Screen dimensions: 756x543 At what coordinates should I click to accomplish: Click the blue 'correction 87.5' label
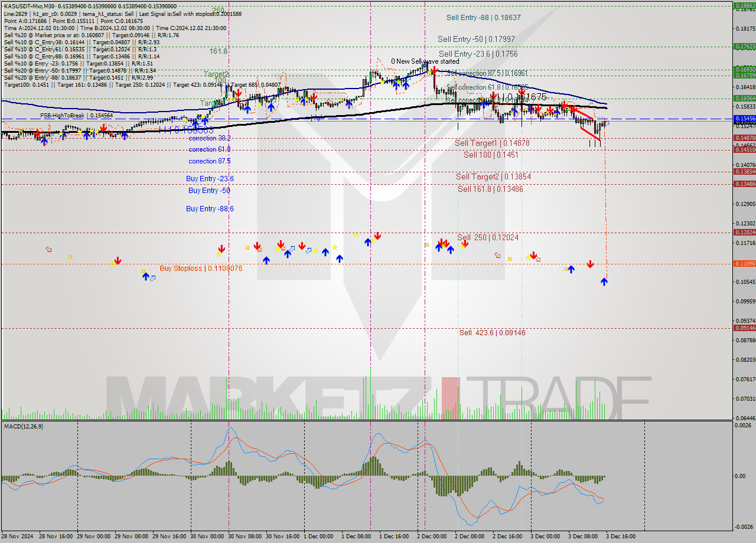210,161
